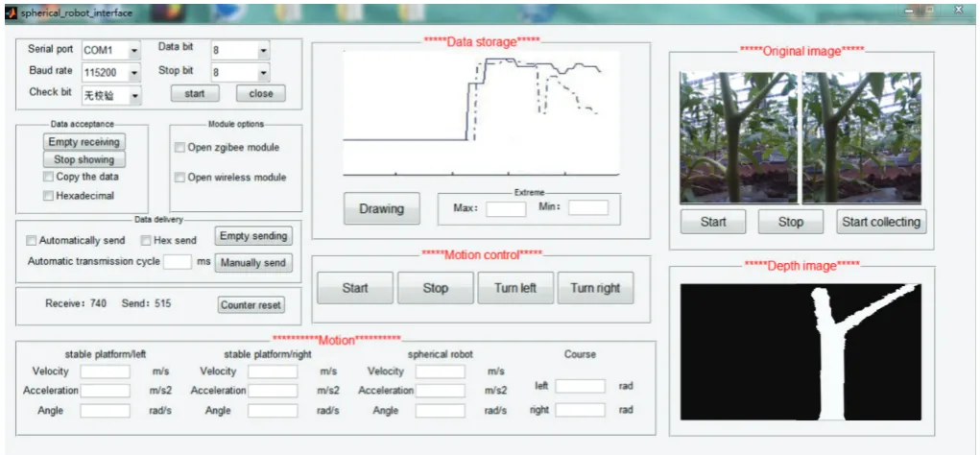The width and height of the screenshot is (980, 455).
Task: Click the Send: 515 counter text
Action: point(146,303)
